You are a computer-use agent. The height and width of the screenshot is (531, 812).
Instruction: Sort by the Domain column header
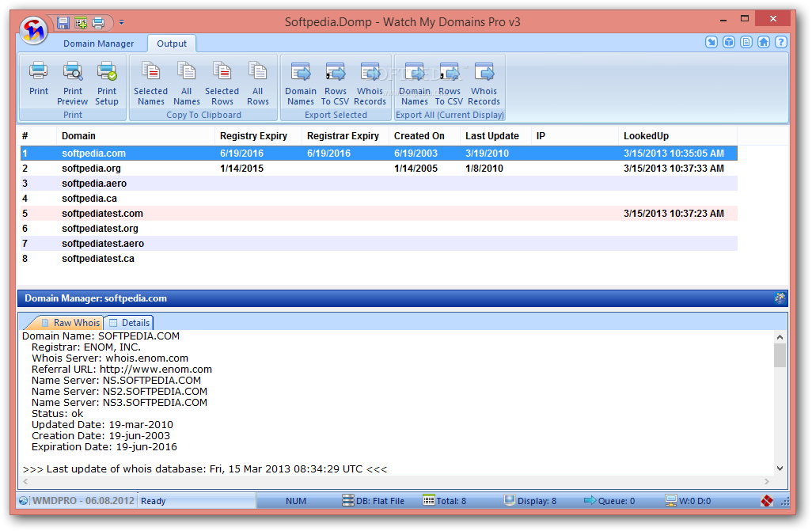(x=135, y=136)
